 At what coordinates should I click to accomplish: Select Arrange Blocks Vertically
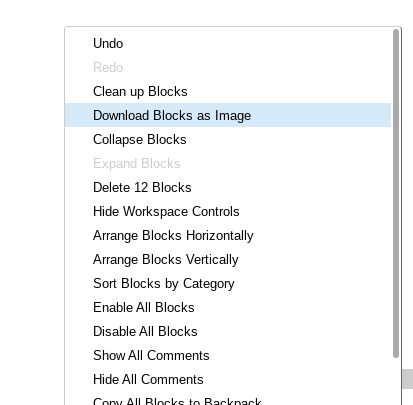click(x=228, y=259)
